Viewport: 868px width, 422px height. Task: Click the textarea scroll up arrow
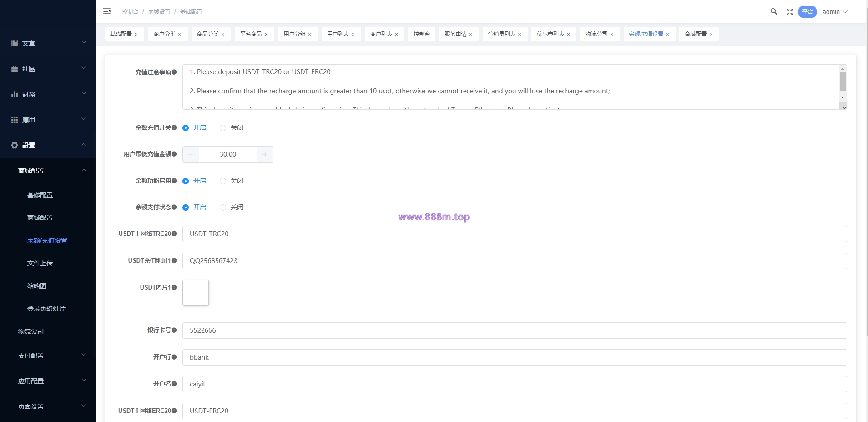point(843,69)
